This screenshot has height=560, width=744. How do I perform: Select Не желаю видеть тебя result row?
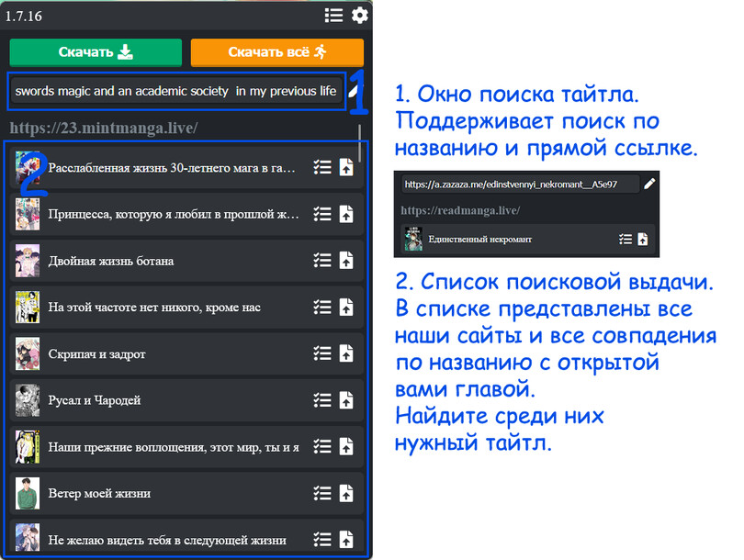point(167,540)
